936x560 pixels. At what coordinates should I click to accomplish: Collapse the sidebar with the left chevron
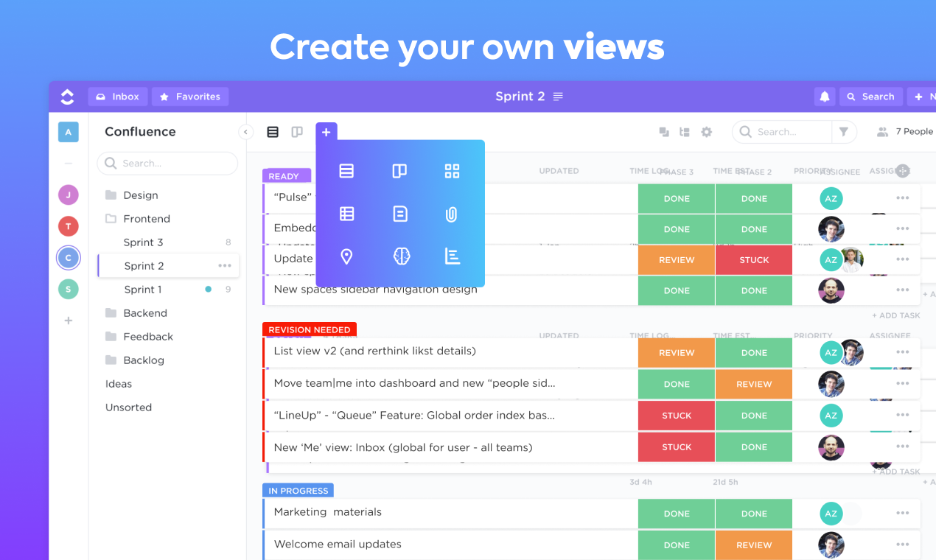point(245,131)
